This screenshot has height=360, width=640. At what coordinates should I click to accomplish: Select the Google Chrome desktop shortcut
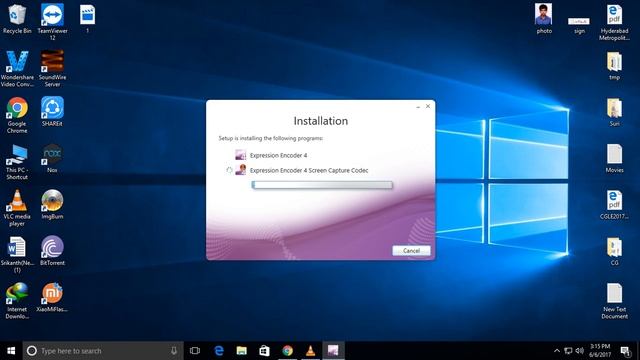pos(17,115)
